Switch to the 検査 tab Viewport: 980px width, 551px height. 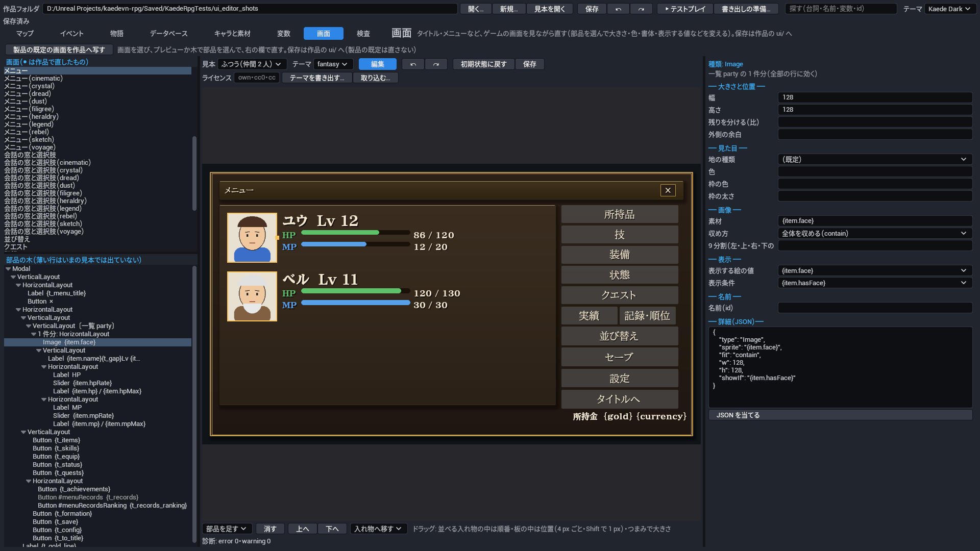[x=363, y=34]
